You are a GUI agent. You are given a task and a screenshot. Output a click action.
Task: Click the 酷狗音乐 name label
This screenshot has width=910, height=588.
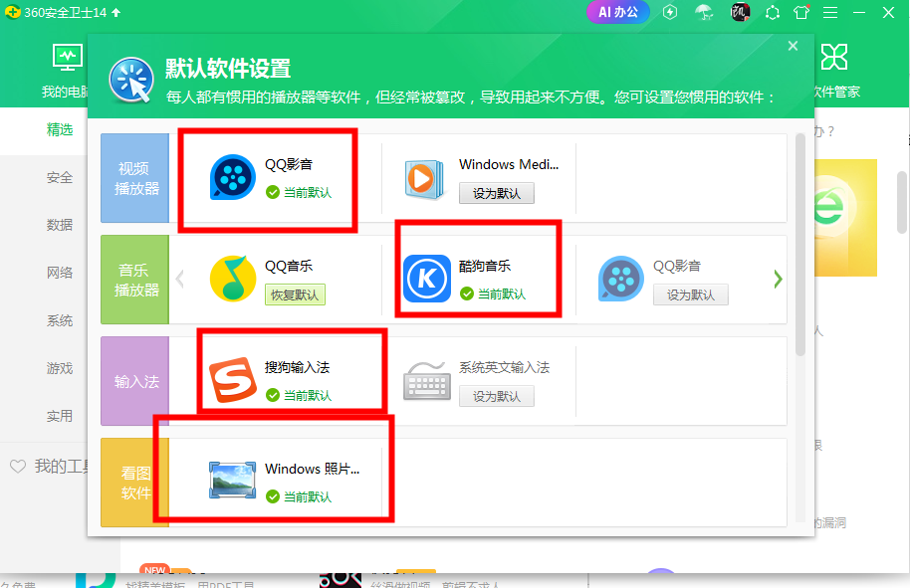tap(485, 267)
